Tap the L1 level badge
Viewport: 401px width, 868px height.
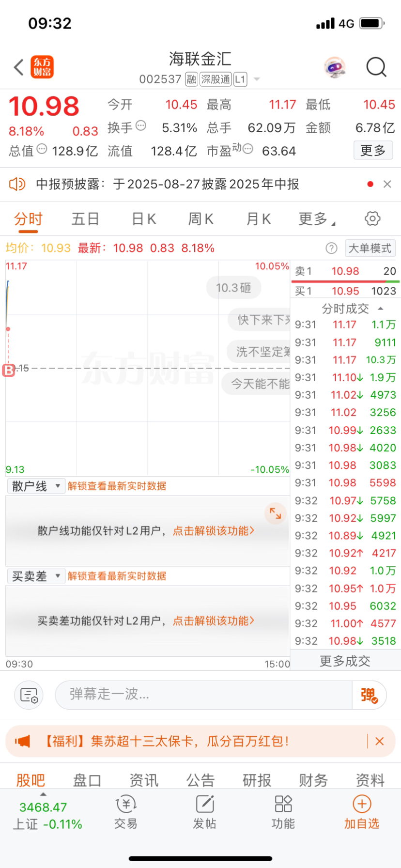point(240,79)
